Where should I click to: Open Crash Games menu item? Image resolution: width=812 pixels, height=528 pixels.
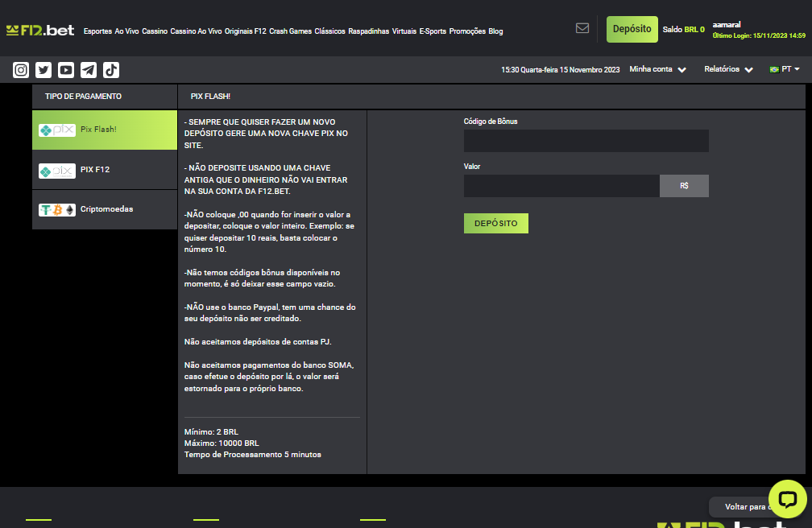pos(290,31)
